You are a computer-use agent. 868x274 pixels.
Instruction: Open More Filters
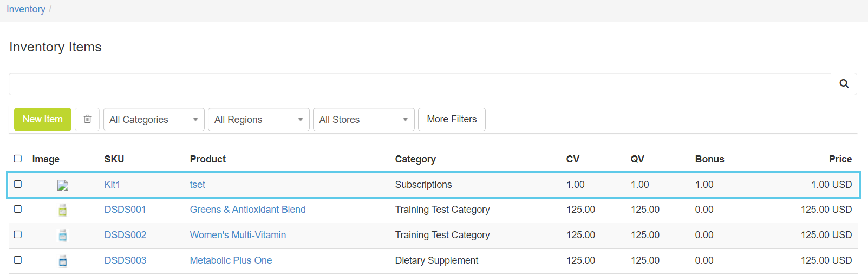click(452, 119)
